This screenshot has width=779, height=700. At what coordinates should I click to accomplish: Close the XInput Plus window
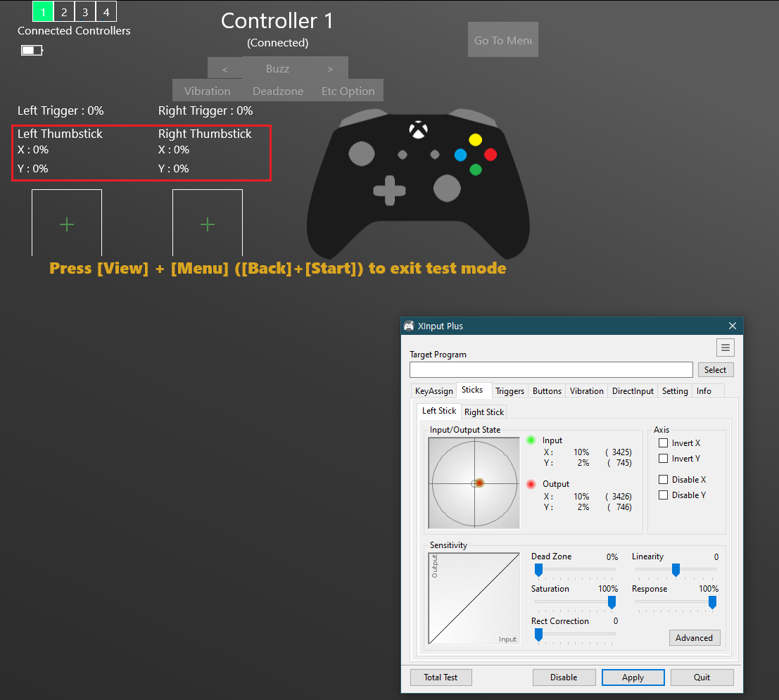click(x=733, y=326)
